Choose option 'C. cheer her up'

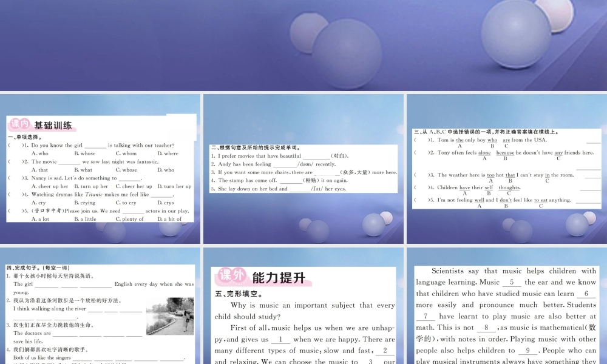coord(134,186)
